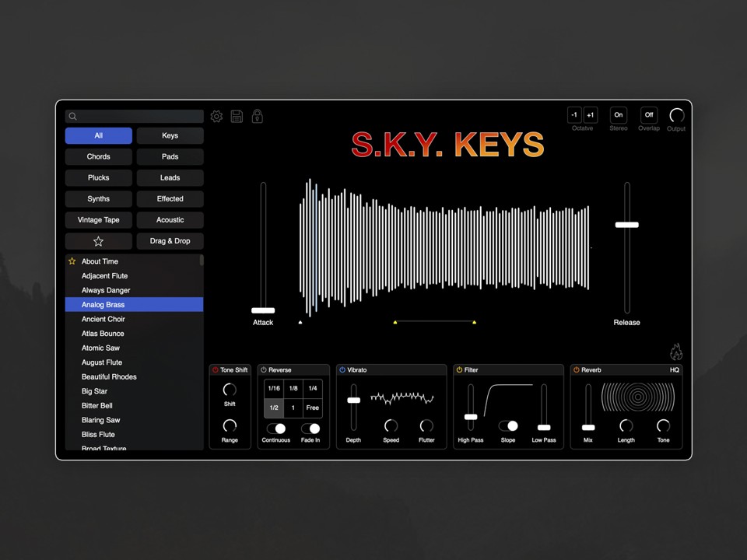Set Reverse rate to 1/2

click(x=274, y=408)
